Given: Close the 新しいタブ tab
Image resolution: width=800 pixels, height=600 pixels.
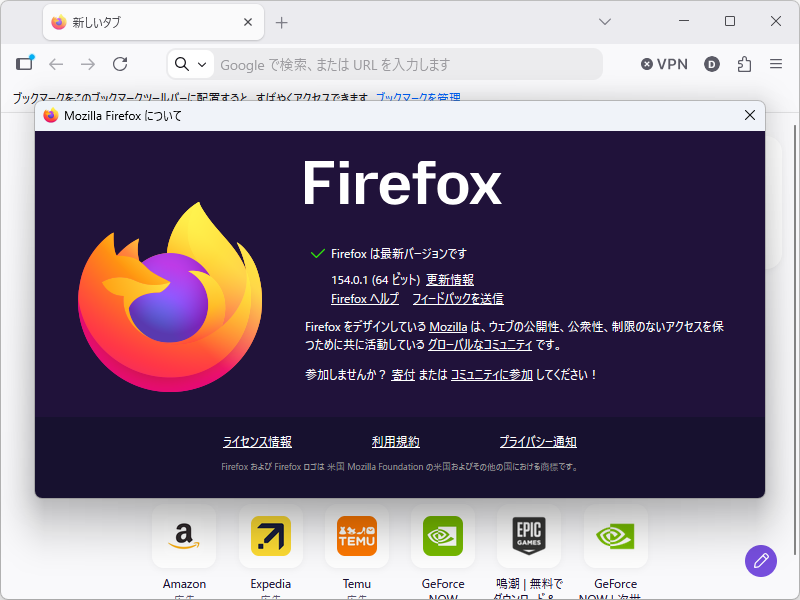Looking at the screenshot, I should 248,22.
